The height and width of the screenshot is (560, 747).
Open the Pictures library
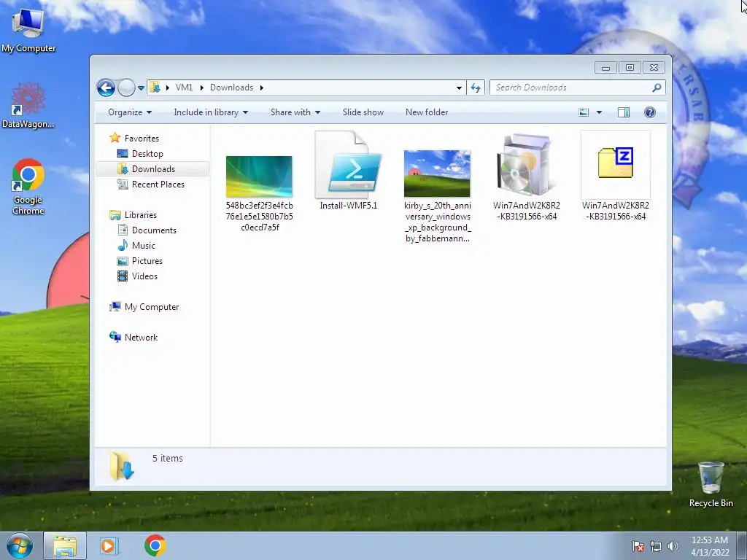pos(147,261)
